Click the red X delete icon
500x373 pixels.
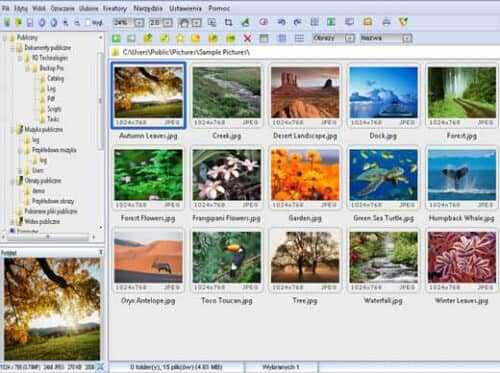tap(247, 38)
